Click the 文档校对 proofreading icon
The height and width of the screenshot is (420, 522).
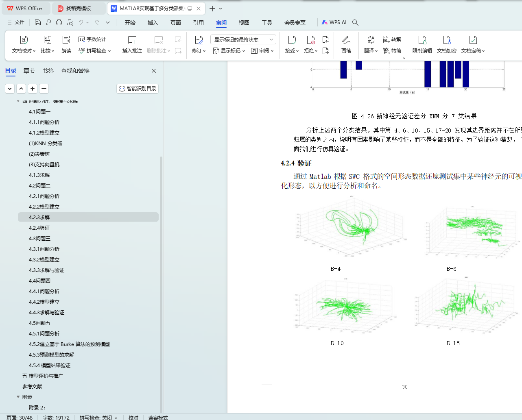(x=24, y=40)
